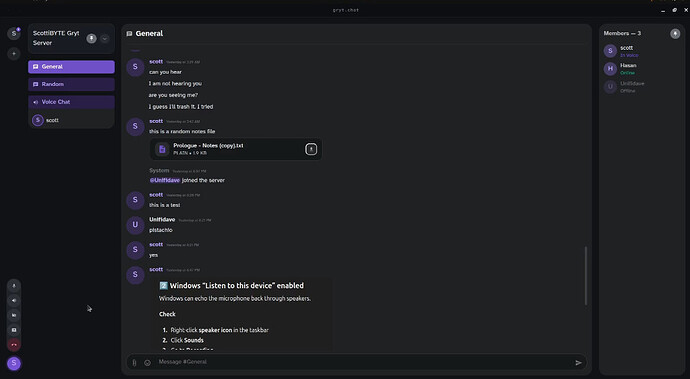Click scott's avatar beside the 'yes' message
This screenshot has width=690, height=379.
(x=135, y=250)
